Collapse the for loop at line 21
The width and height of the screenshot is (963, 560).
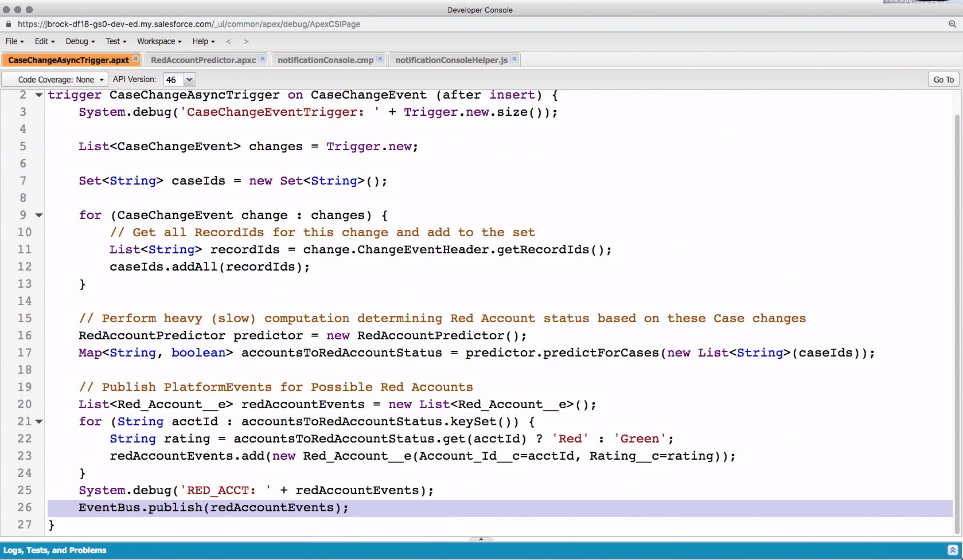[x=38, y=421]
